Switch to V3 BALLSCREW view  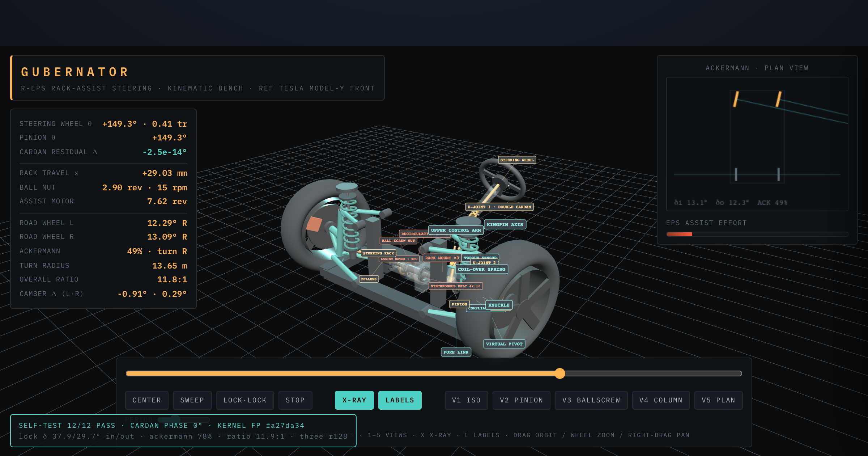[591, 400]
